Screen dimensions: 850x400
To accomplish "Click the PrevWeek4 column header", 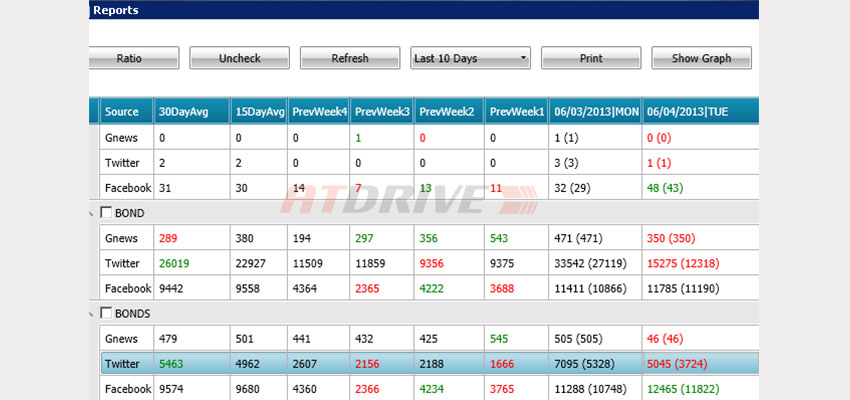I will pos(319,112).
